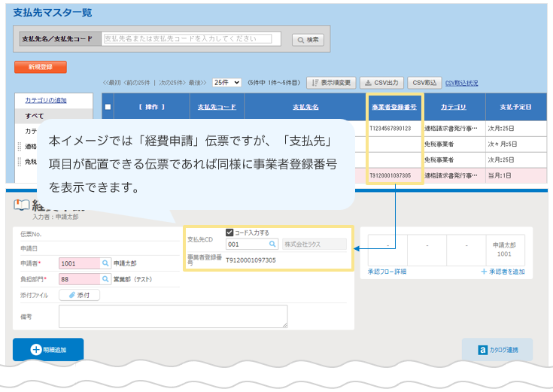Click the 明細追加 plus button

[48, 349]
